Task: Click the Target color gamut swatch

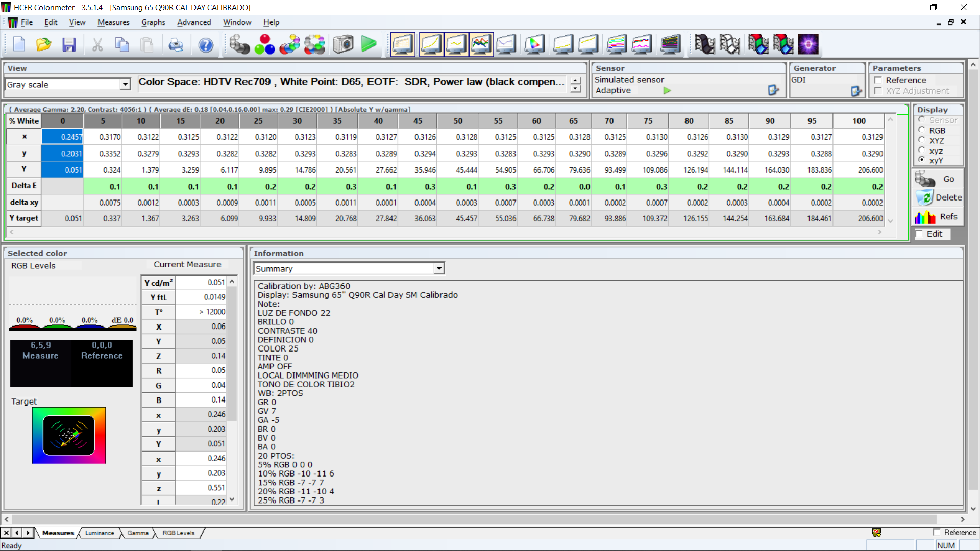Action: 69,435
